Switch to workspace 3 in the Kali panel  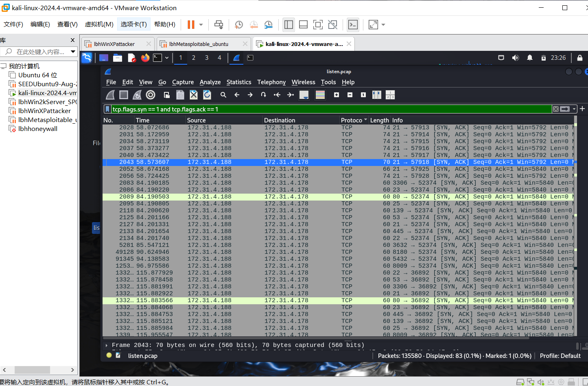207,58
